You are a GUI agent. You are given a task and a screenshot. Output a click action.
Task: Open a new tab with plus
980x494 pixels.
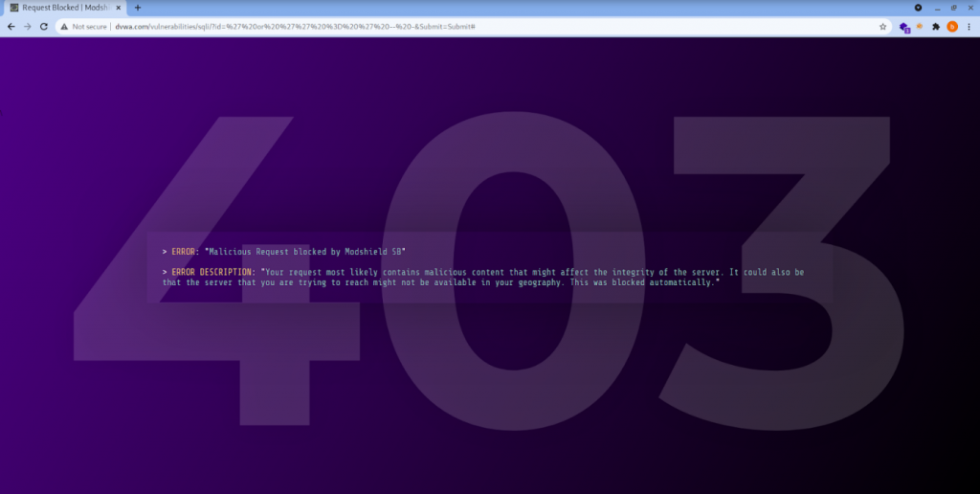pyautogui.click(x=138, y=8)
